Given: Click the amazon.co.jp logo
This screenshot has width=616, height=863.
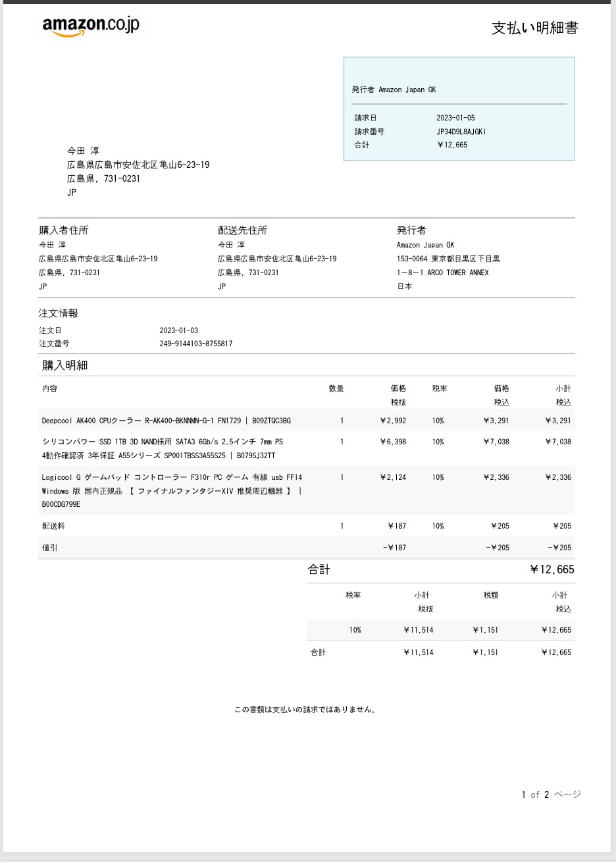Looking at the screenshot, I should coord(91,26).
